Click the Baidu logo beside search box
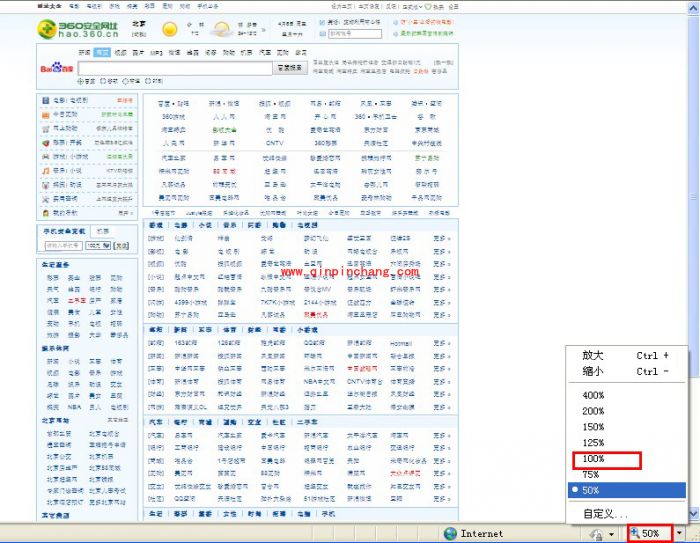The width and height of the screenshot is (700, 543). point(52,69)
